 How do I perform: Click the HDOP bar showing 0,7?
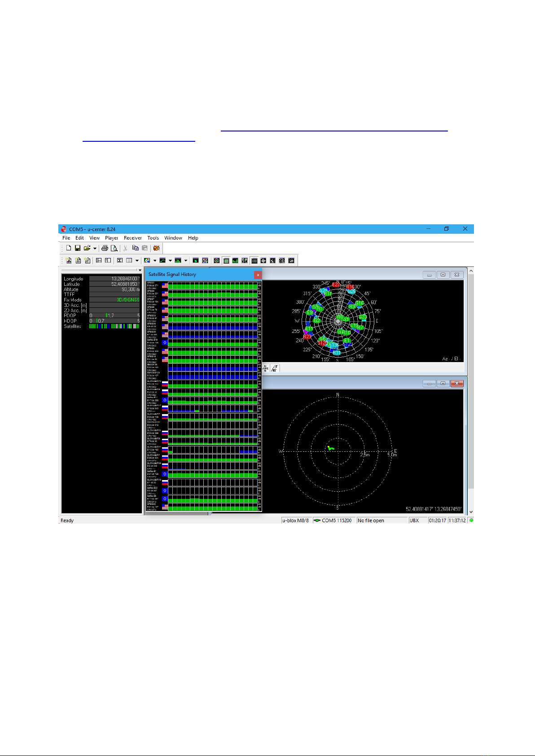(x=114, y=321)
